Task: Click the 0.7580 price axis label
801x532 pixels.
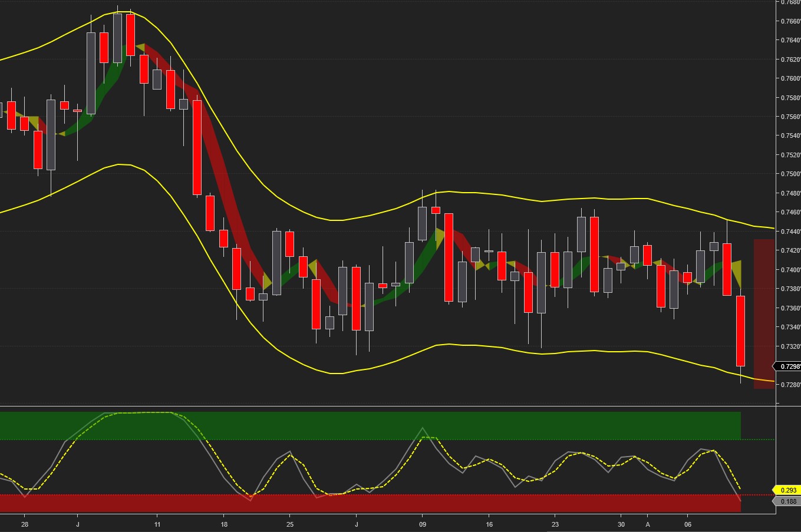Action: (790, 98)
